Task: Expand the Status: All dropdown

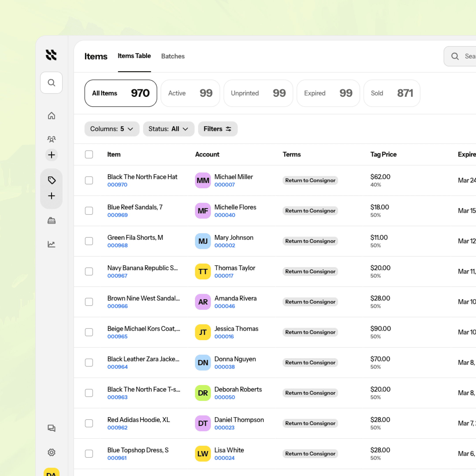Action: (169, 129)
